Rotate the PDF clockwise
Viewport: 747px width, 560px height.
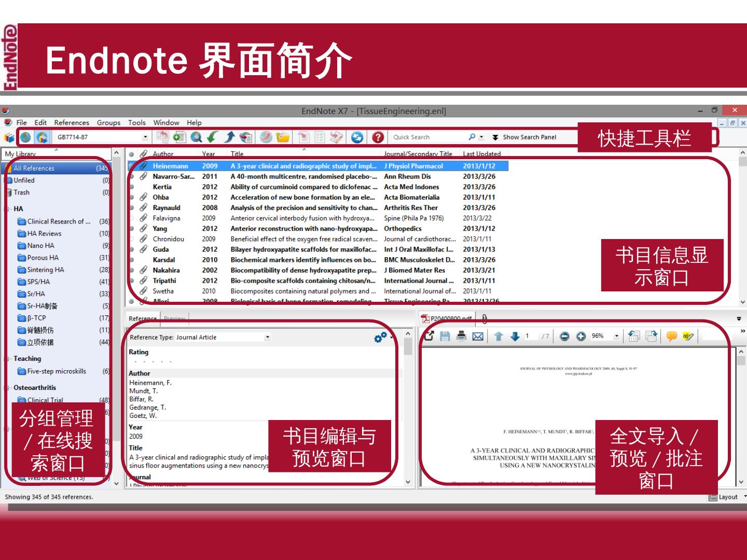(x=652, y=336)
